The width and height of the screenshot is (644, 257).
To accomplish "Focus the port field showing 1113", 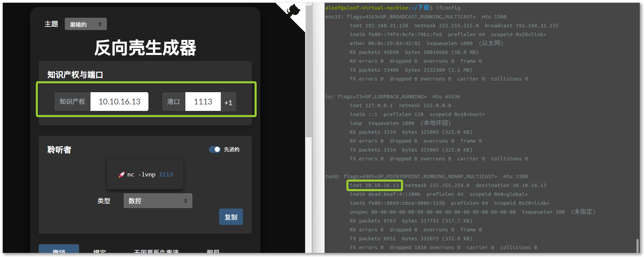I will click(x=203, y=102).
